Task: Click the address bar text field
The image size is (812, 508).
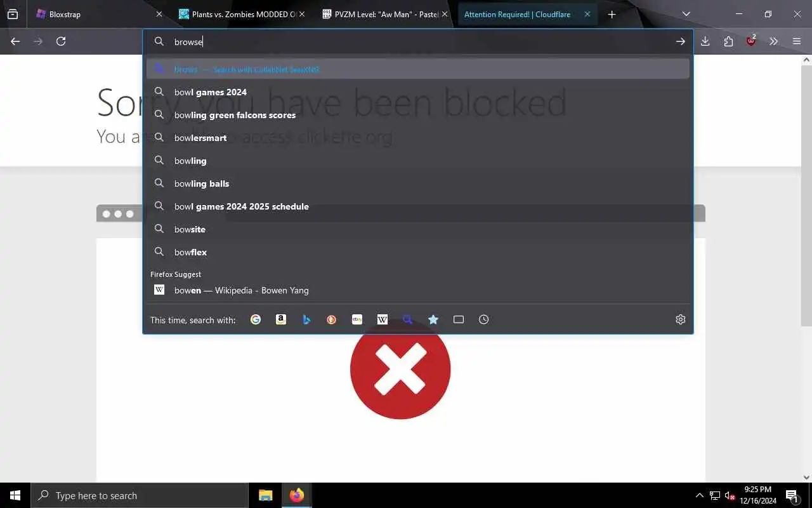Action: pos(419,41)
